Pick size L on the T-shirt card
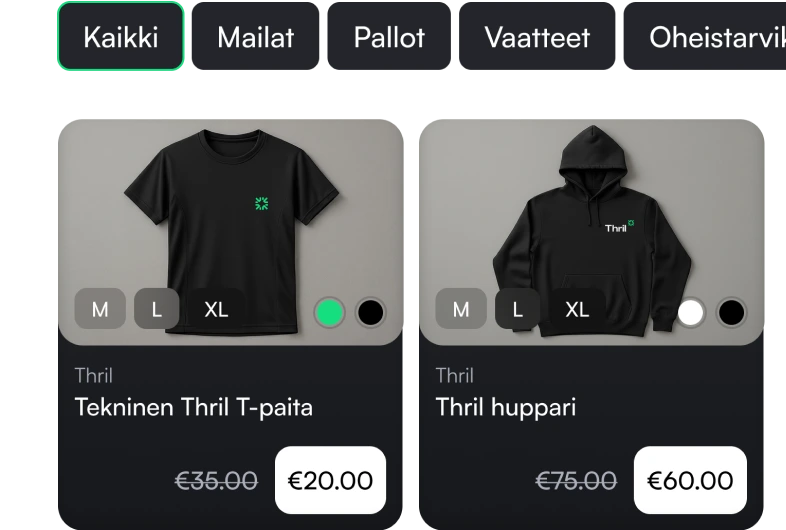 click(157, 308)
